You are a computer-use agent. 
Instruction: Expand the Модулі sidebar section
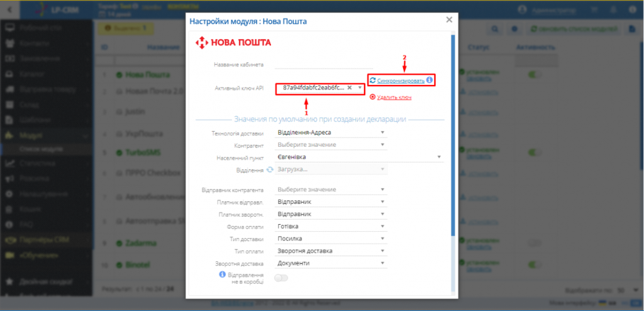coord(45,135)
